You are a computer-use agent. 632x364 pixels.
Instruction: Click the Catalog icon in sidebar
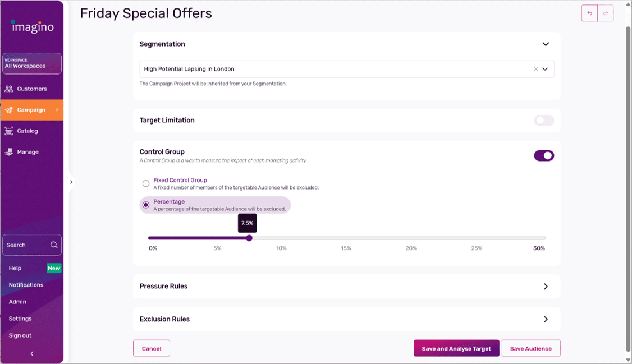point(9,131)
